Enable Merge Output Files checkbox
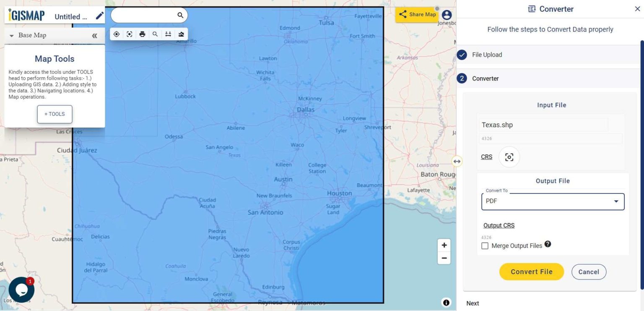Viewport: 644px width, 311px height. 485,246
